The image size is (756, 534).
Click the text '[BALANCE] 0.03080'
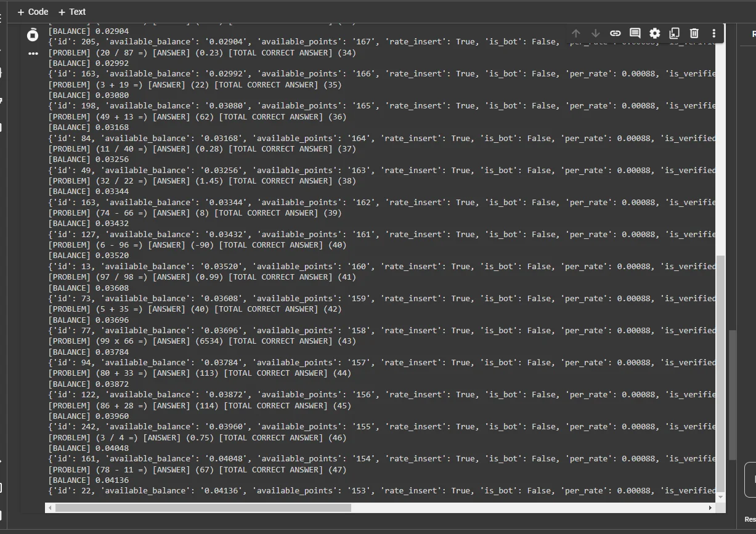click(x=89, y=95)
